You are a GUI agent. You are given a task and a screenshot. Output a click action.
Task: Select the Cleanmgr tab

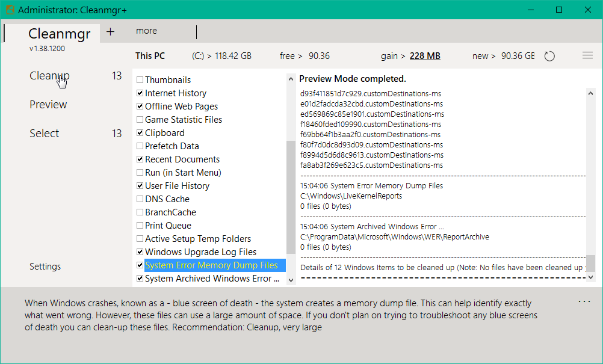(x=59, y=33)
